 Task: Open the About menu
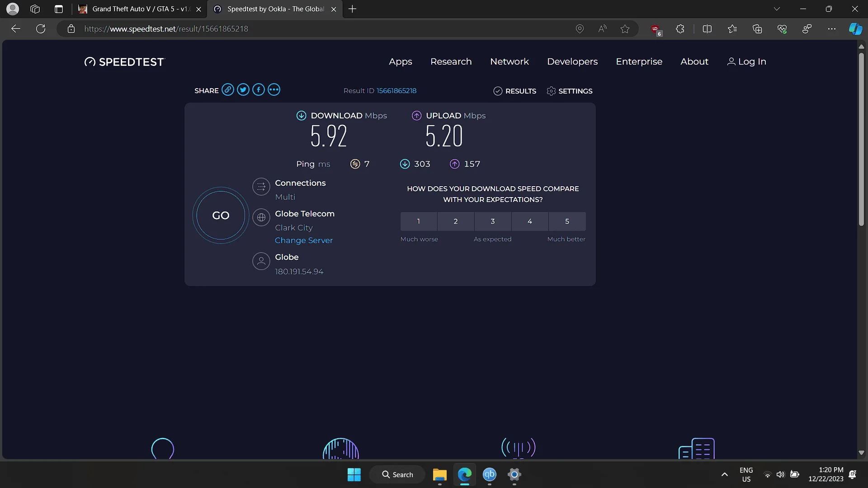pos(694,62)
